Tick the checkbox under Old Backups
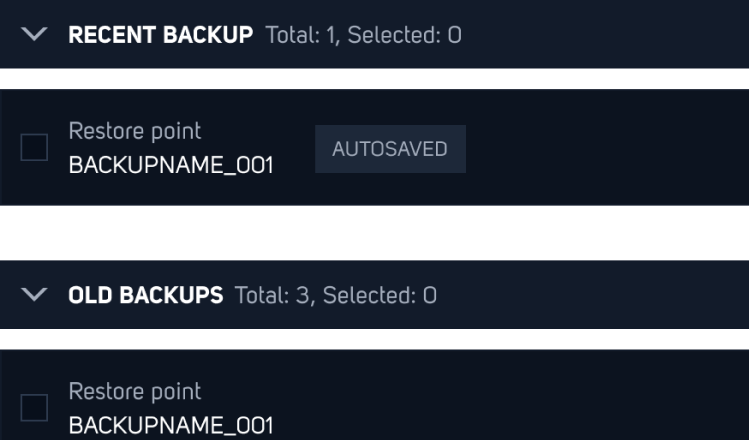This screenshot has height=440, width=749. (x=34, y=408)
